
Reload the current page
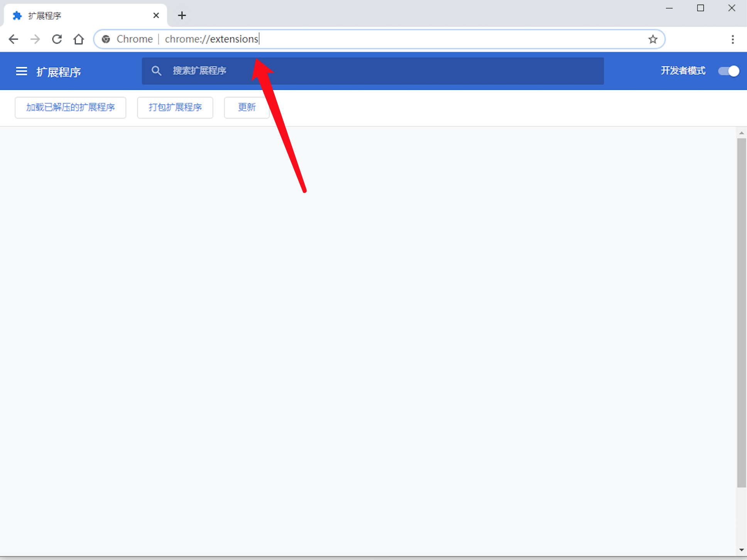click(x=57, y=39)
